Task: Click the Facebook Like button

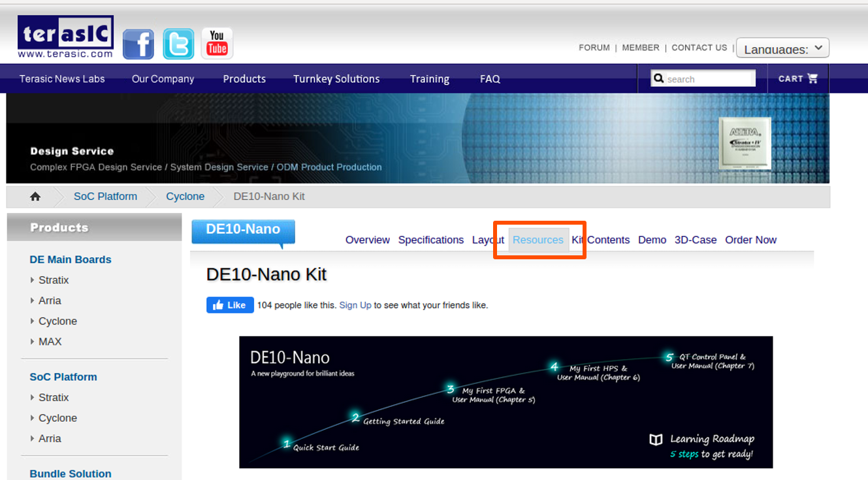Action: (x=230, y=305)
